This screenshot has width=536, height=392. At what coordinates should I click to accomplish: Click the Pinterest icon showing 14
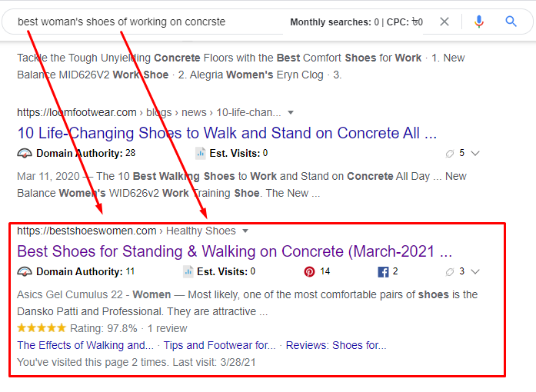[310, 271]
